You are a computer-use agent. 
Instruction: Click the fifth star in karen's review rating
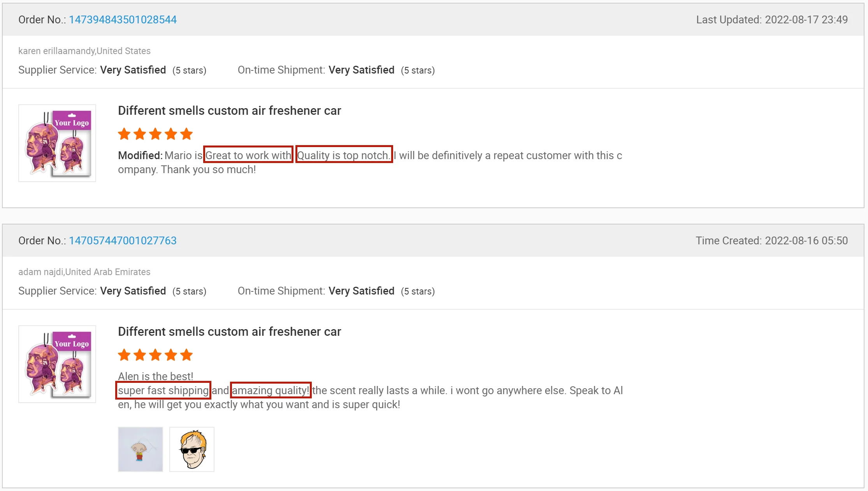pyautogui.click(x=186, y=134)
